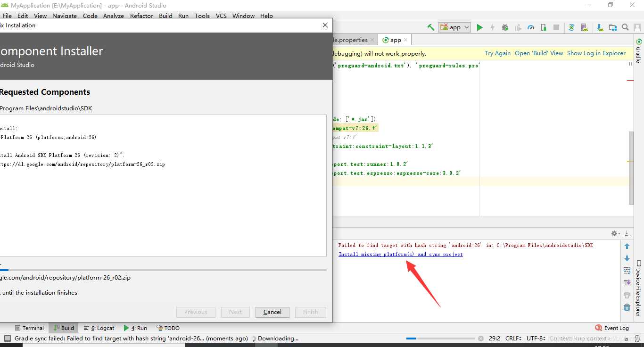Click the blue down arrow in Build panel
Viewport: 644px width, 347px height.
coord(627,258)
